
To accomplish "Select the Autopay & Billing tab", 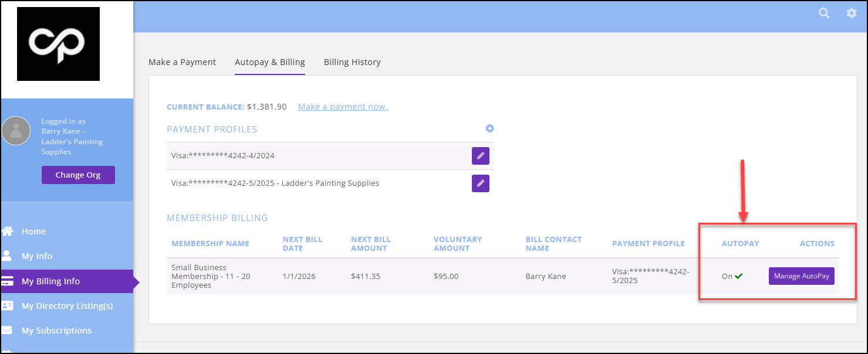I will (269, 62).
